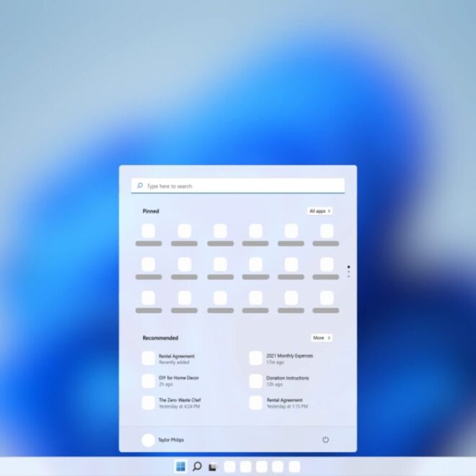Click magnifier icon inside the search box
Image resolution: width=476 pixels, height=476 pixels.
pyautogui.click(x=140, y=185)
